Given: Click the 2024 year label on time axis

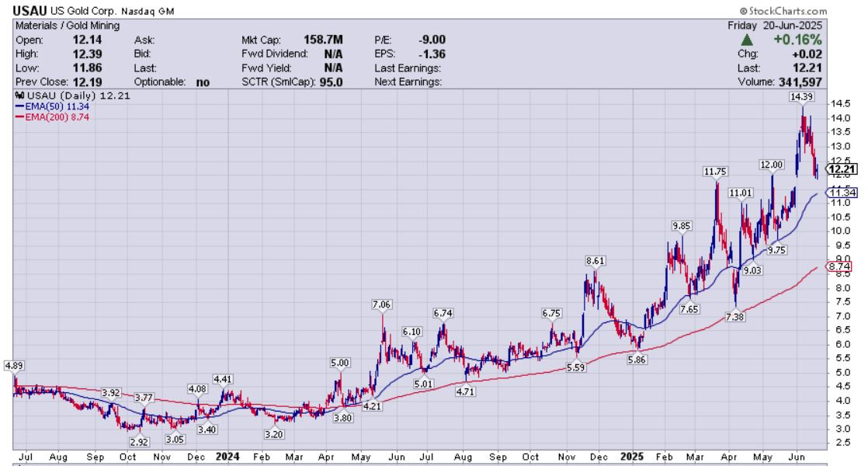Looking at the screenshot, I should [227, 457].
